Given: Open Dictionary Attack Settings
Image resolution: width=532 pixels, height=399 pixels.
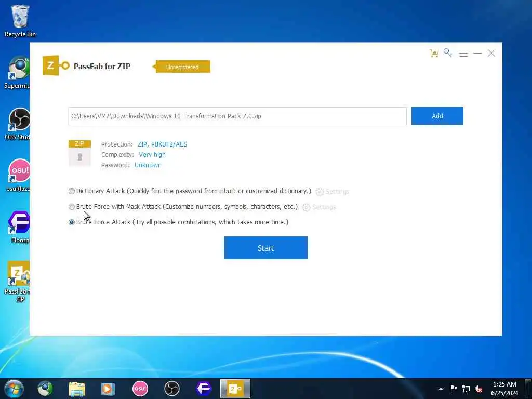Looking at the screenshot, I should (x=332, y=192).
